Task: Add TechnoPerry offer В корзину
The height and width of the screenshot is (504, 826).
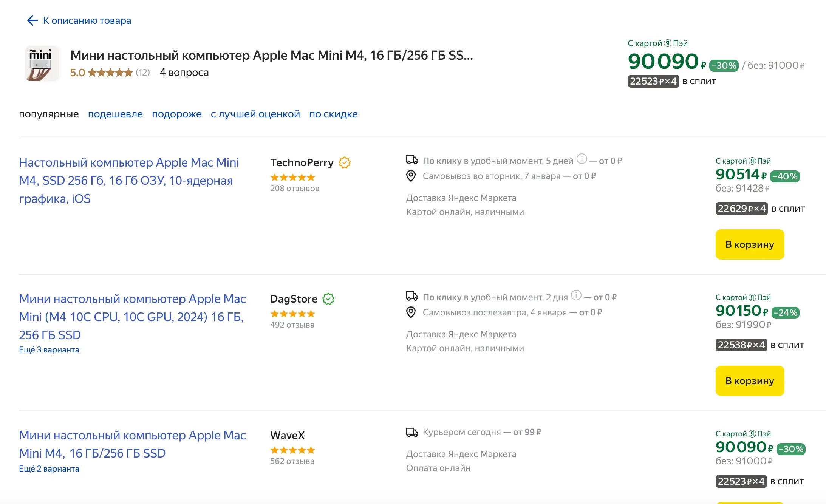Action: [x=750, y=244]
